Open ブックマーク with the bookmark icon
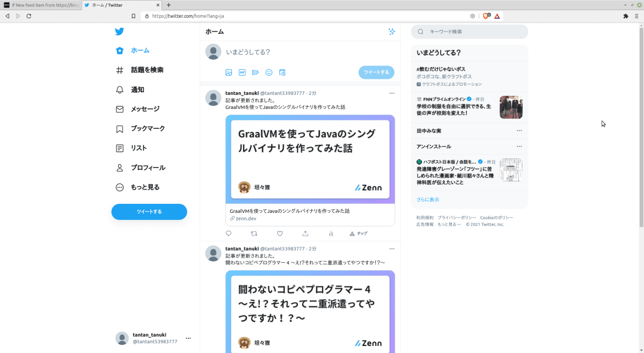The image size is (644, 353). [119, 128]
